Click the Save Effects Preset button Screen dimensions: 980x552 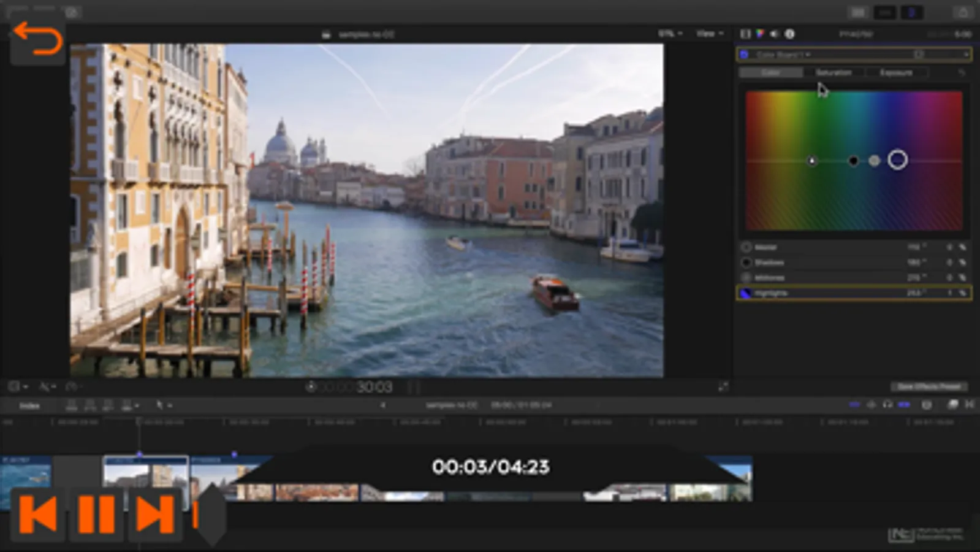[929, 386]
